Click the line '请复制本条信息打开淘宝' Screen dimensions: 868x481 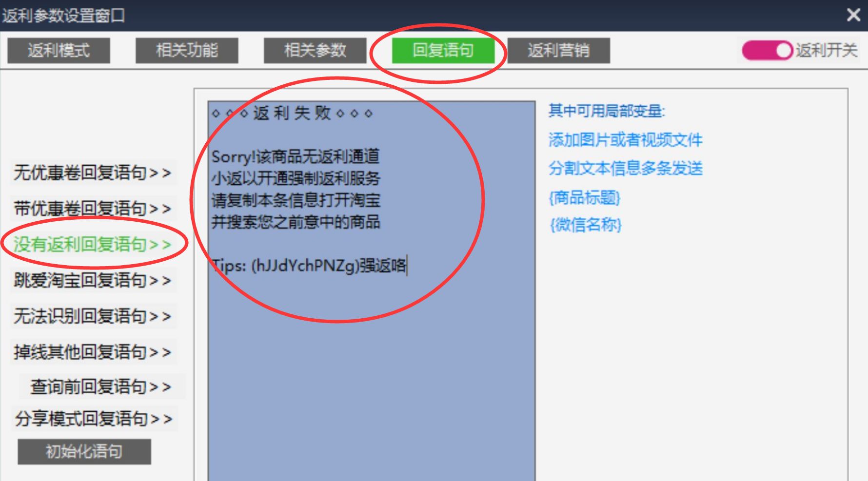[x=296, y=200]
